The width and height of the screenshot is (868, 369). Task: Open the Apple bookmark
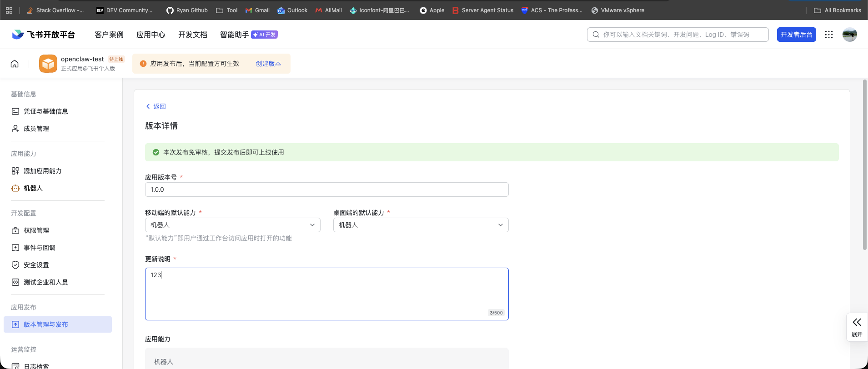point(432,10)
